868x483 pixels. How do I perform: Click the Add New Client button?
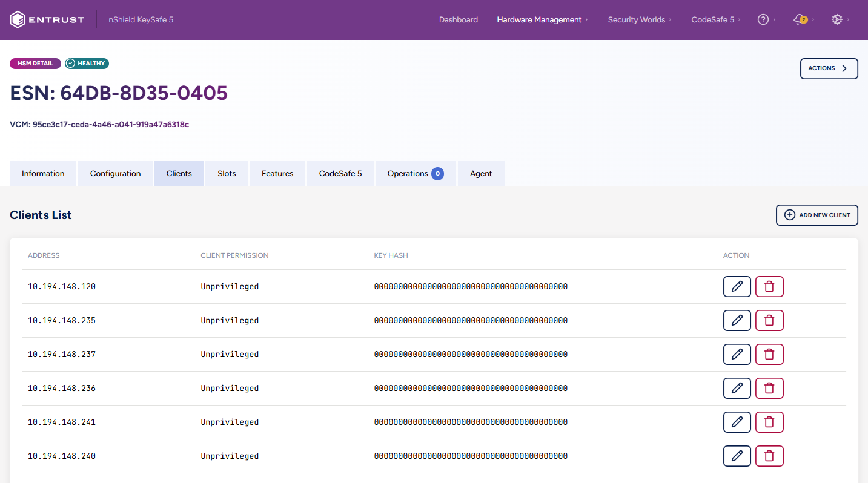[x=817, y=215]
